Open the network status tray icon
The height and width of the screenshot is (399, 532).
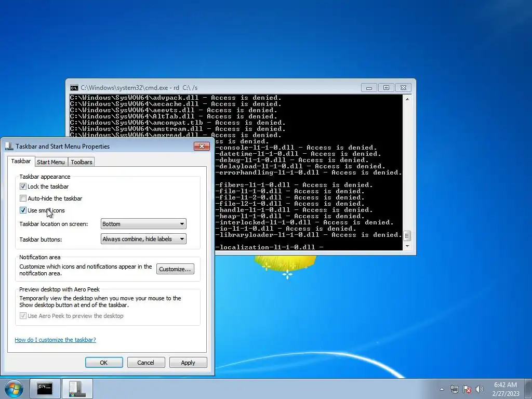click(454, 389)
